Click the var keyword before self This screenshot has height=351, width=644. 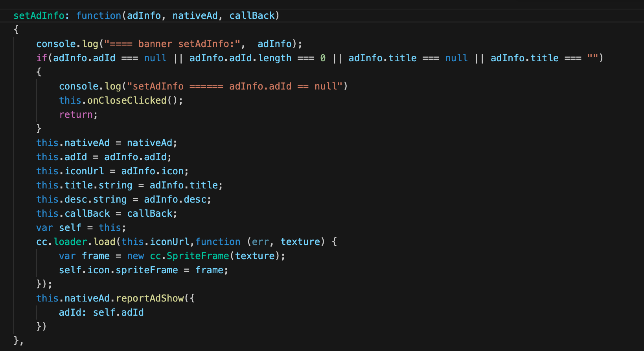(x=44, y=228)
